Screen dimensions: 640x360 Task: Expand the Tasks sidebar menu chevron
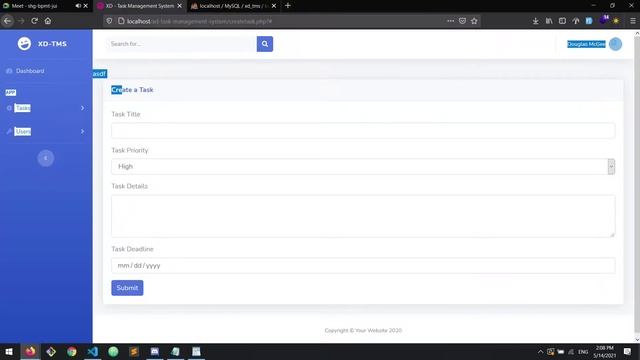pos(82,108)
